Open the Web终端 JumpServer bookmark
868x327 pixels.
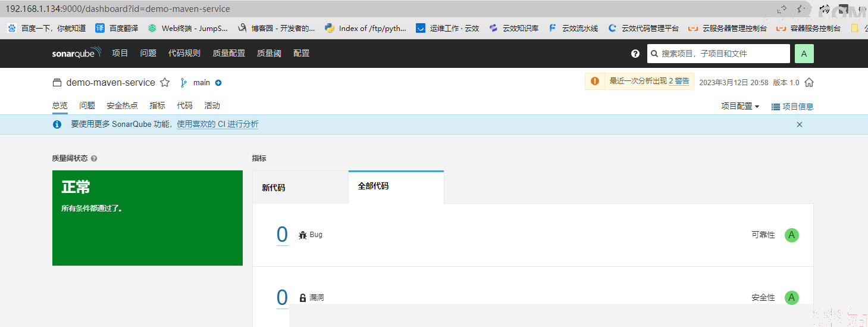click(x=188, y=28)
